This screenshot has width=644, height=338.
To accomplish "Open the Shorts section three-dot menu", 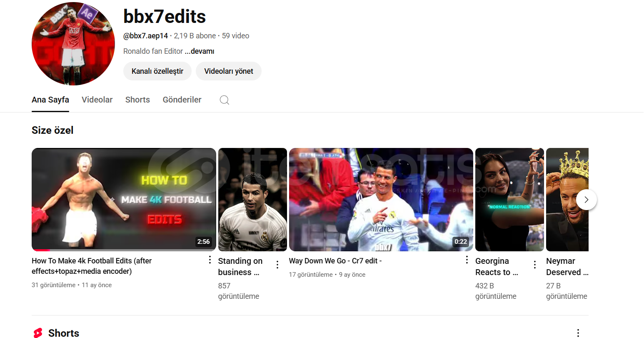I will 578,333.
